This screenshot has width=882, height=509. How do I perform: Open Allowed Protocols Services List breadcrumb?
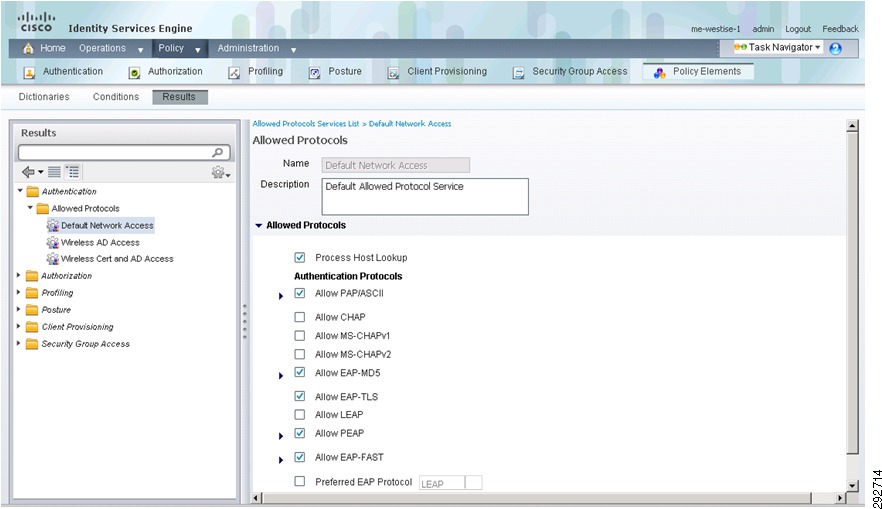[305, 124]
